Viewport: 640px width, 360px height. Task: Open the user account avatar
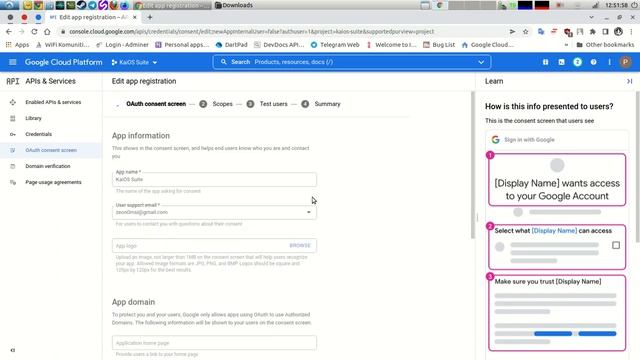click(x=625, y=62)
